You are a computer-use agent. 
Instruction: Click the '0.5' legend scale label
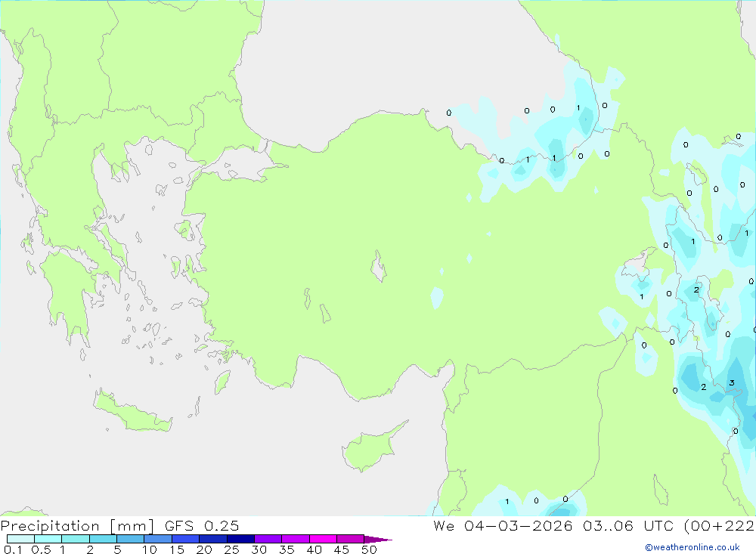point(41,549)
